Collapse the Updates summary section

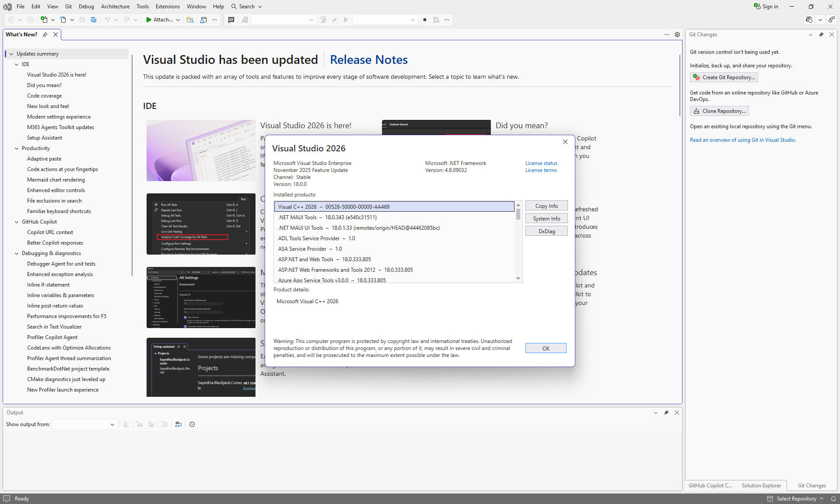point(11,53)
